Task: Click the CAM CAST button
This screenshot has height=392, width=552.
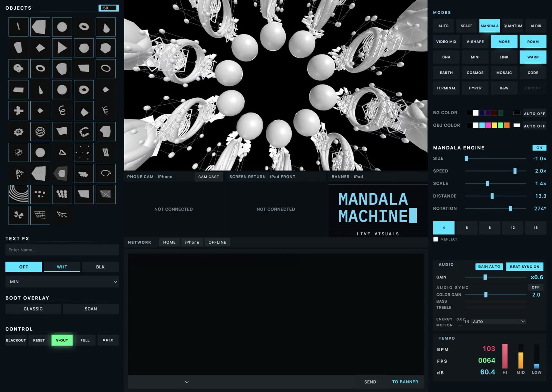Action: [209, 177]
